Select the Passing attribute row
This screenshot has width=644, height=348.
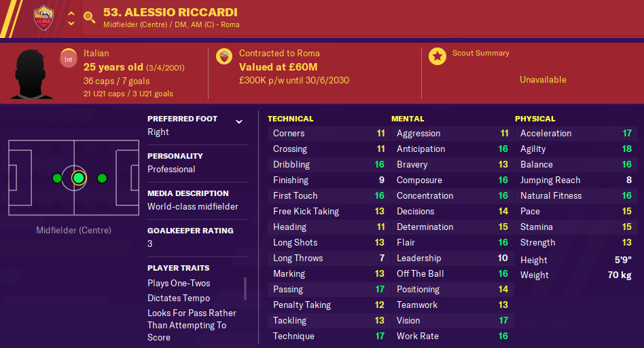pos(329,290)
